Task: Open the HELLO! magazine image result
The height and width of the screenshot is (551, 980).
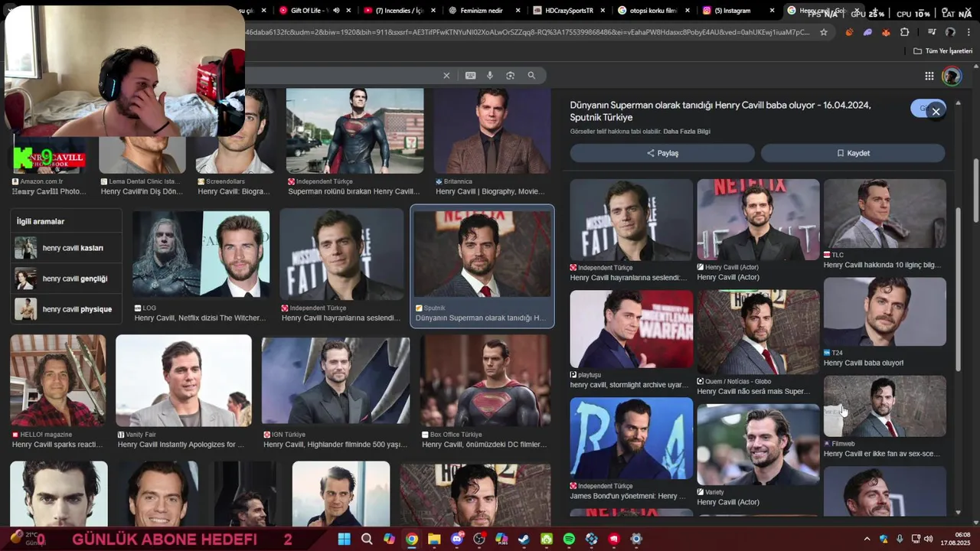Action: coord(58,392)
